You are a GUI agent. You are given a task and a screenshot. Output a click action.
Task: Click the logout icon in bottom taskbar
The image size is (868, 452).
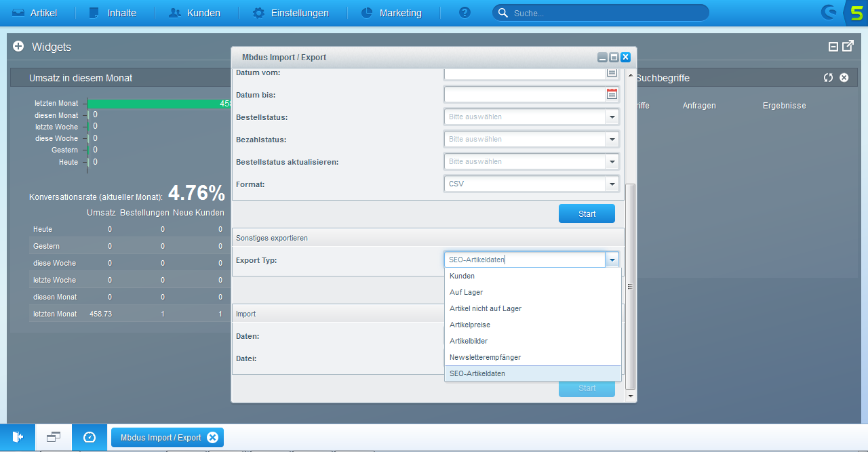pos(18,437)
